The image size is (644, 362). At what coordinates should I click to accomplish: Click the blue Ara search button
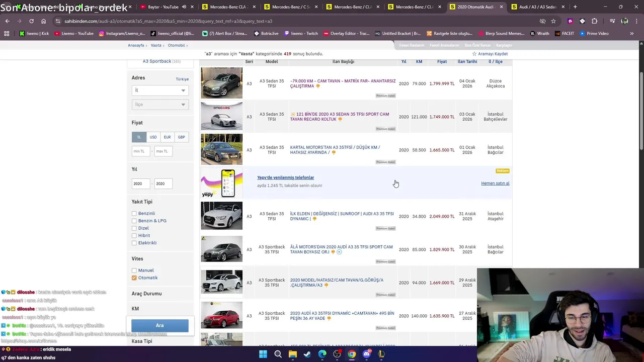coord(160,325)
